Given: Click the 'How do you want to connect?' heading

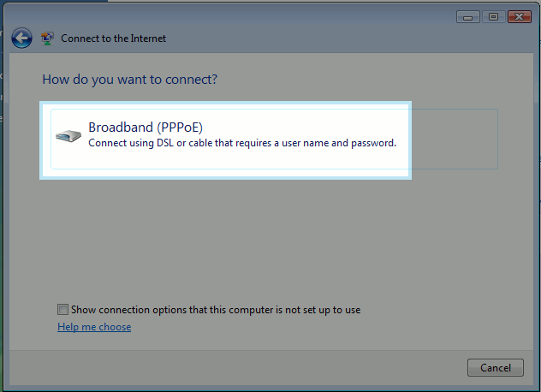Looking at the screenshot, I should point(129,80).
